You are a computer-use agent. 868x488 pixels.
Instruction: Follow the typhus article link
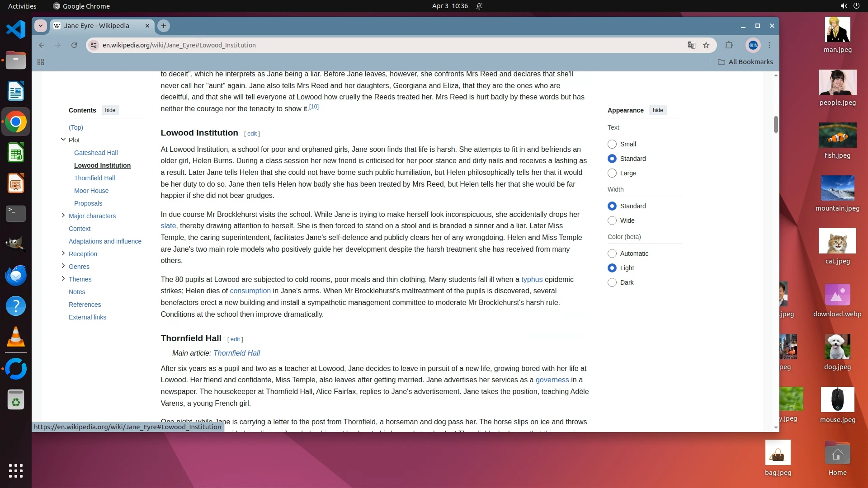point(532,279)
